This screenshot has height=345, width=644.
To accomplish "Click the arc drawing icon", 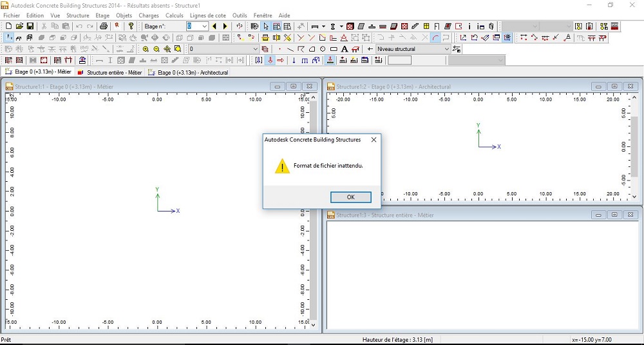I will [435, 38].
